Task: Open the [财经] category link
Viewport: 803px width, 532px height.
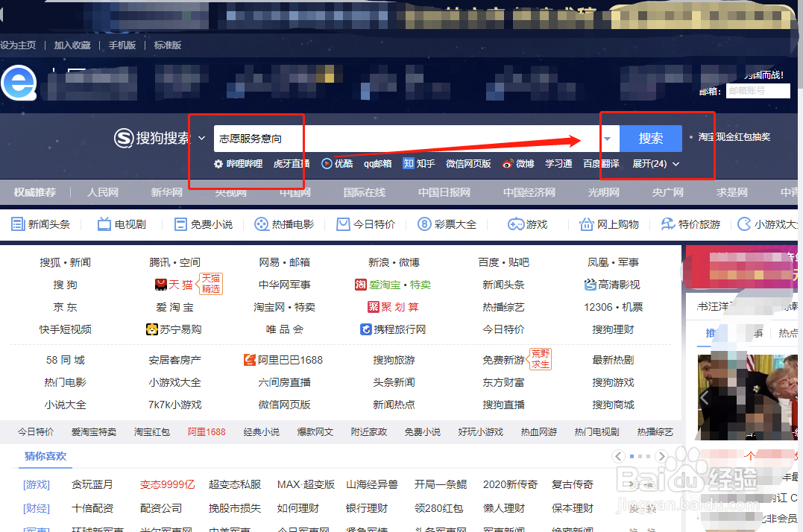Action: (x=37, y=508)
